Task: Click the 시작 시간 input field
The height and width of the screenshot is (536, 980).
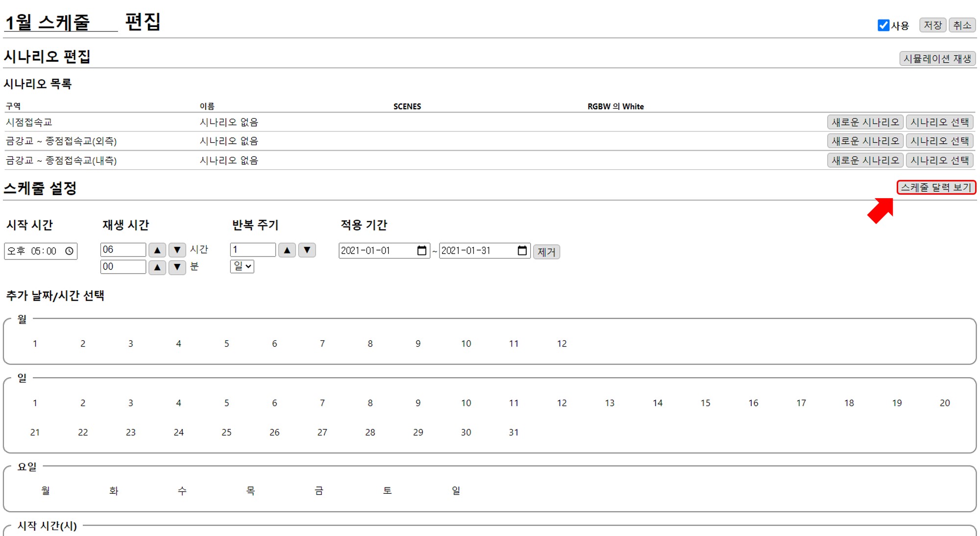Action: coord(41,251)
